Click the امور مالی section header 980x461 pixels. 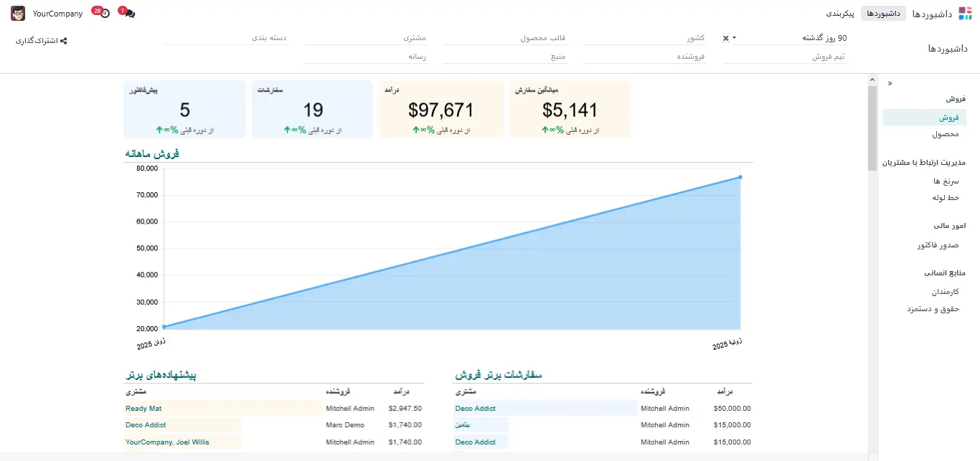coord(949,226)
